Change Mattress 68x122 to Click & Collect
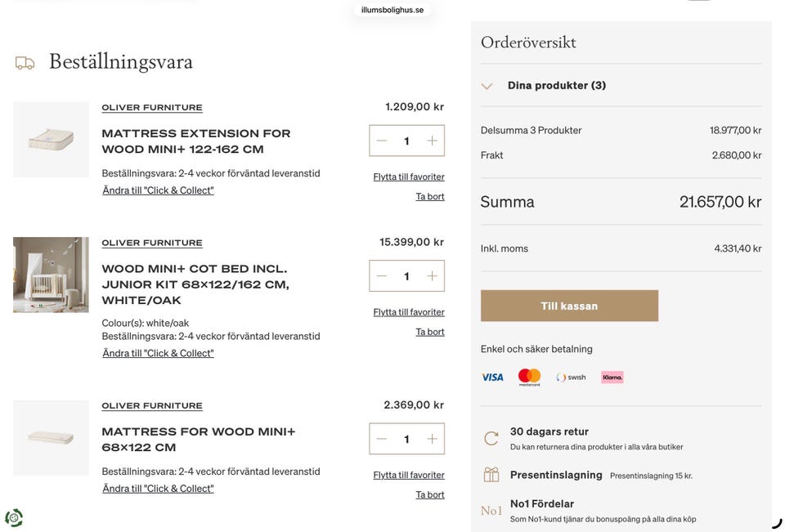Screen dimensions: 785x532 click(158, 489)
